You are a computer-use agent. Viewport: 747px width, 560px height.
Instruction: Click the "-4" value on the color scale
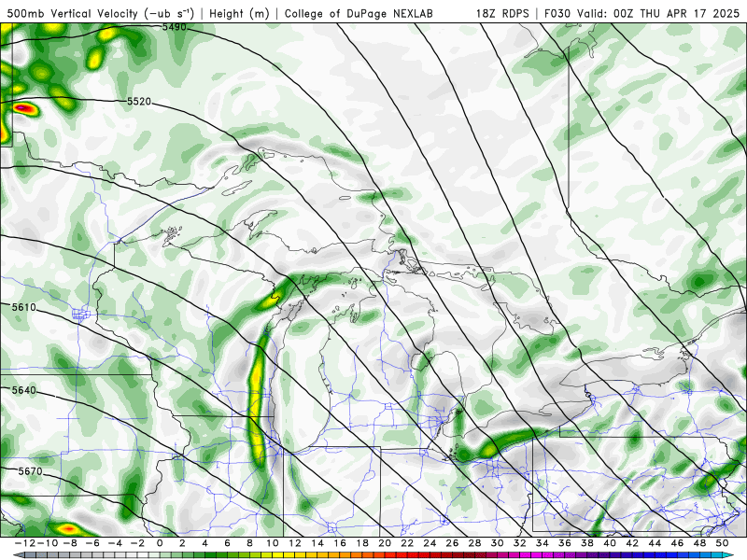coord(114,543)
